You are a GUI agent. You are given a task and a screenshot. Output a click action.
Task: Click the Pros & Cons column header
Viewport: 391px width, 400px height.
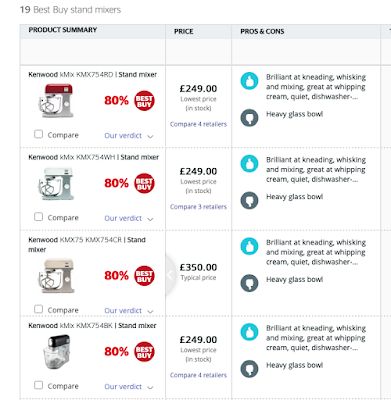[x=262, y=31]
